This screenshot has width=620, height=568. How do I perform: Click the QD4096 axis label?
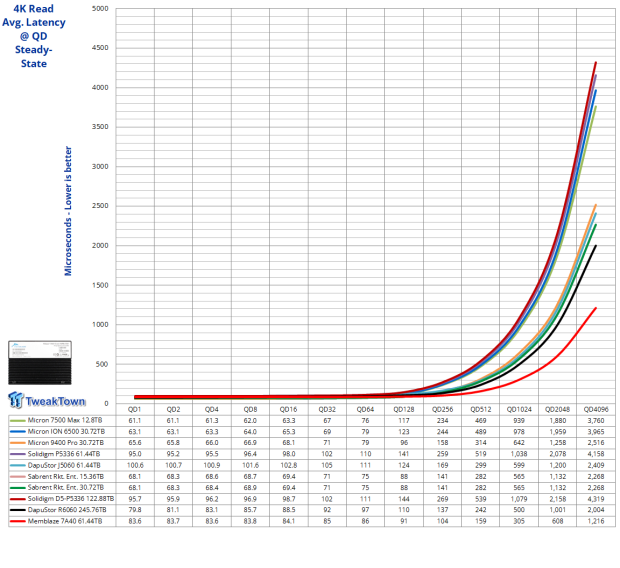click(x=596, y=409)
